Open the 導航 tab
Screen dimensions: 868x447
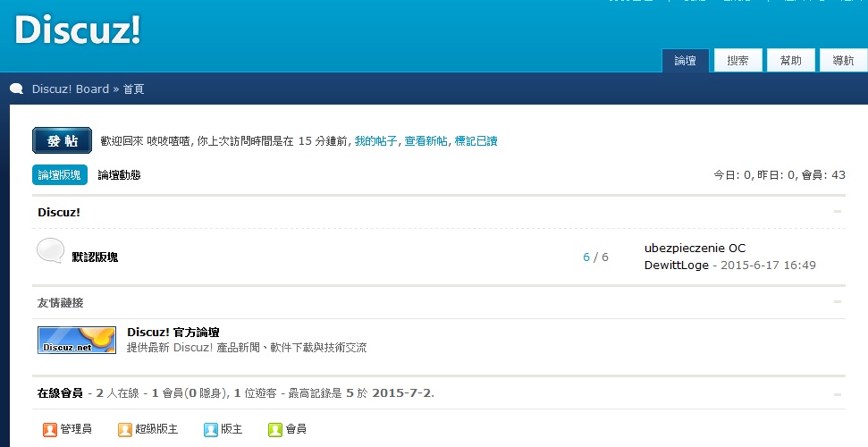coord(843,61)
